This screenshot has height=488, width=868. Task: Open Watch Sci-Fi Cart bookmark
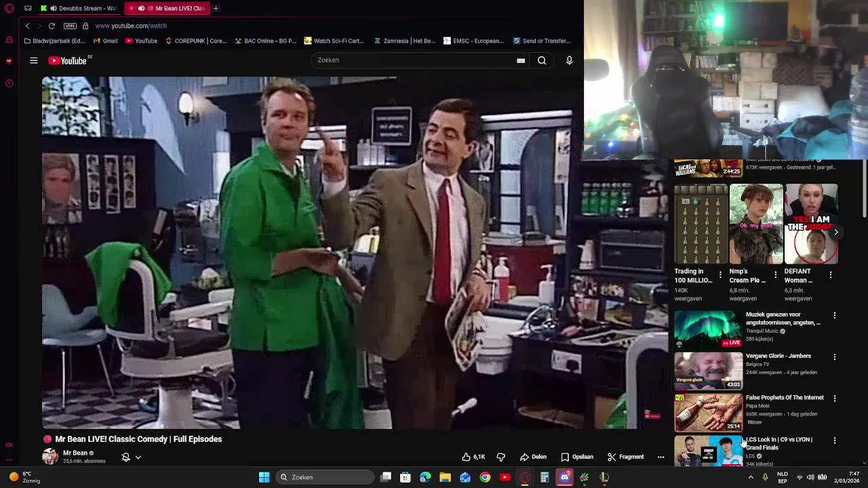334,41
